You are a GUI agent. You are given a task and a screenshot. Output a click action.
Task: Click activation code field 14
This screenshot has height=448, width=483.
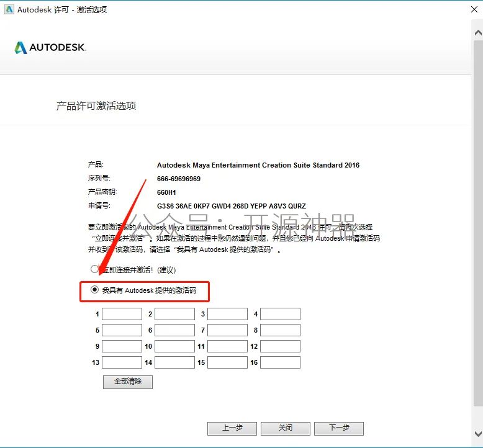click(x=174, y=362)
